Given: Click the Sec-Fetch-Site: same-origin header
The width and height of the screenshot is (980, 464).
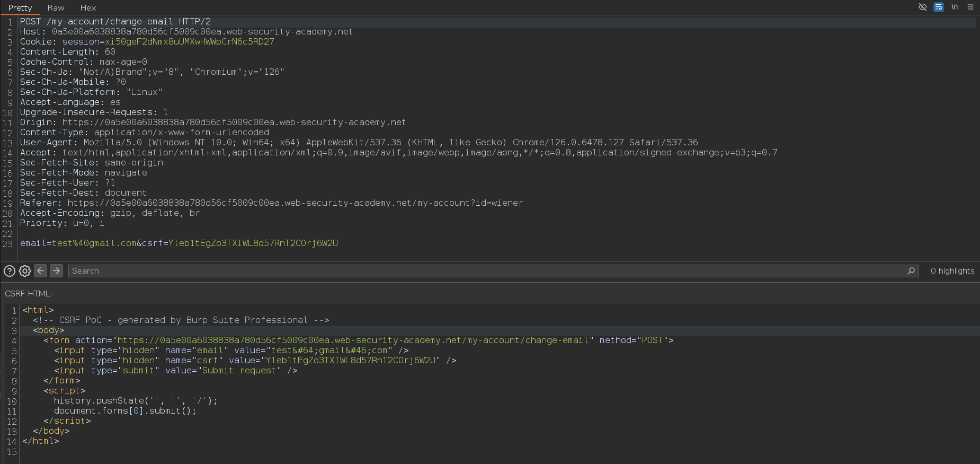Looking at the screenshot, I should (92, 163).
